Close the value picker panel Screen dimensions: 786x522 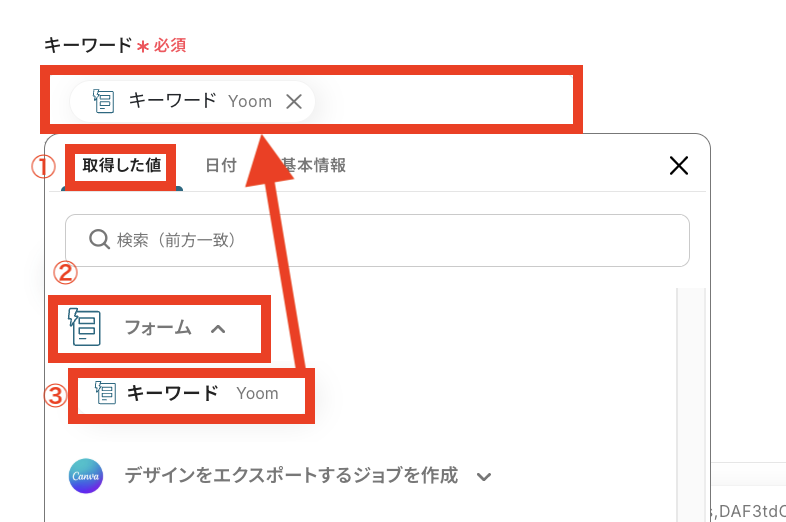pyautogui.click(x=679, y=165)
